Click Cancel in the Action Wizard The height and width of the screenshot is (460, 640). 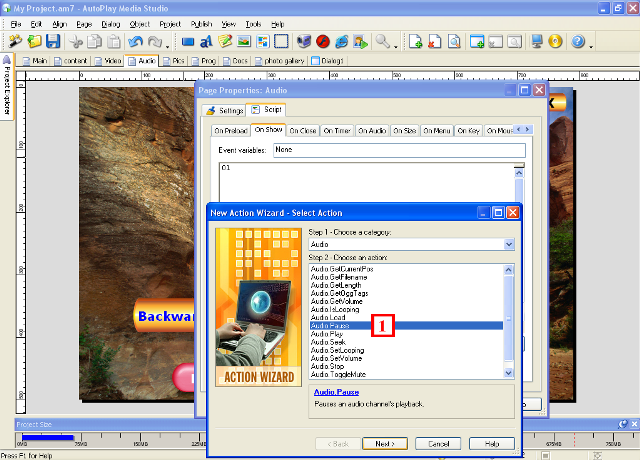(439, 443)
